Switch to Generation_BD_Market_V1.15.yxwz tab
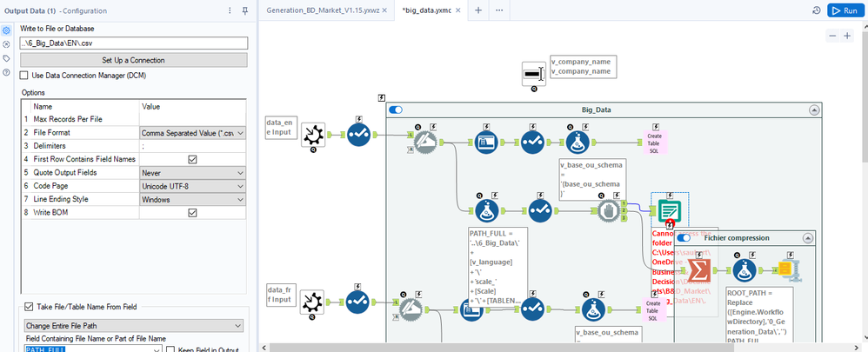This screenshot has height=352, width=868. point(323,10)
